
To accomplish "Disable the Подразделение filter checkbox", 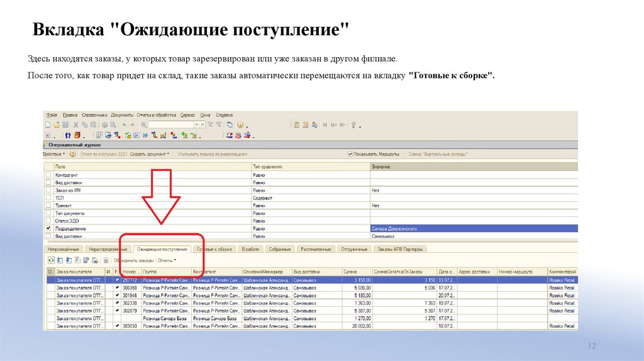I will coord(48,228).
